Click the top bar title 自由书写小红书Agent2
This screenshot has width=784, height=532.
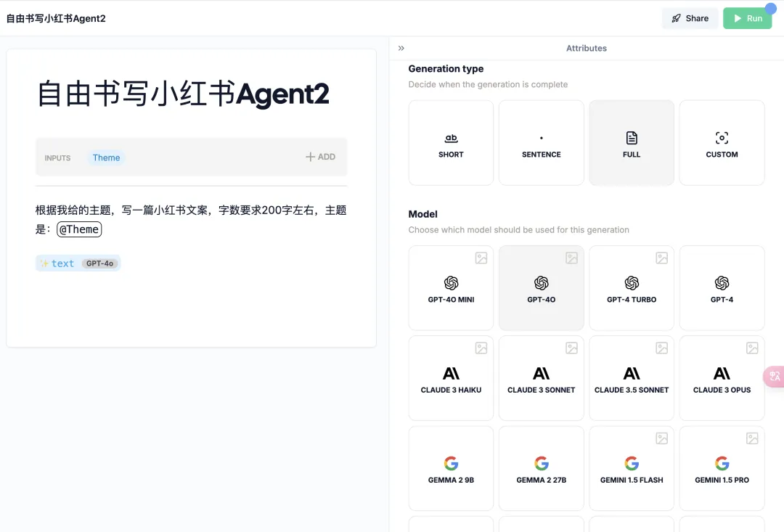(x=56, y=18)
